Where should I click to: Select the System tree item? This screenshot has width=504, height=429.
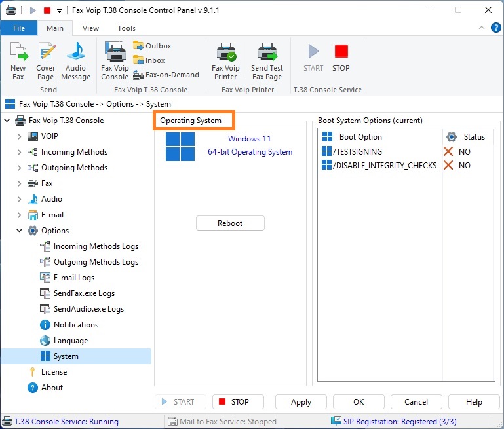76,356
